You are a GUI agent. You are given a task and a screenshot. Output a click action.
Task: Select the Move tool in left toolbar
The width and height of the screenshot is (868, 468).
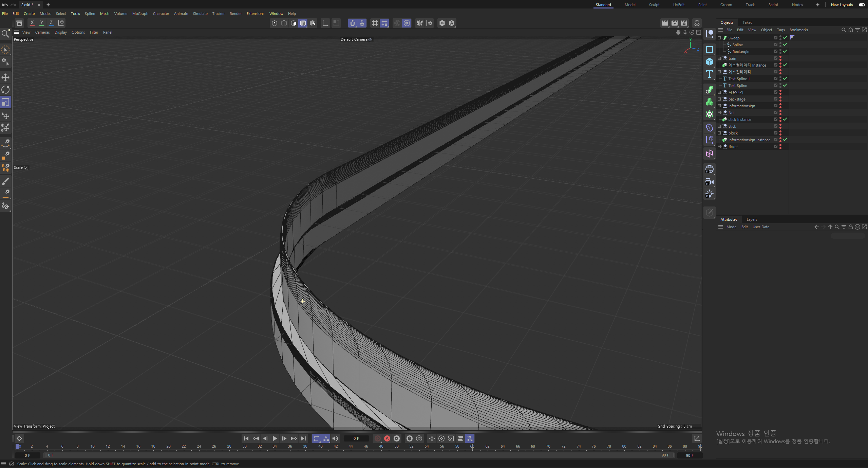click(5, 77)
